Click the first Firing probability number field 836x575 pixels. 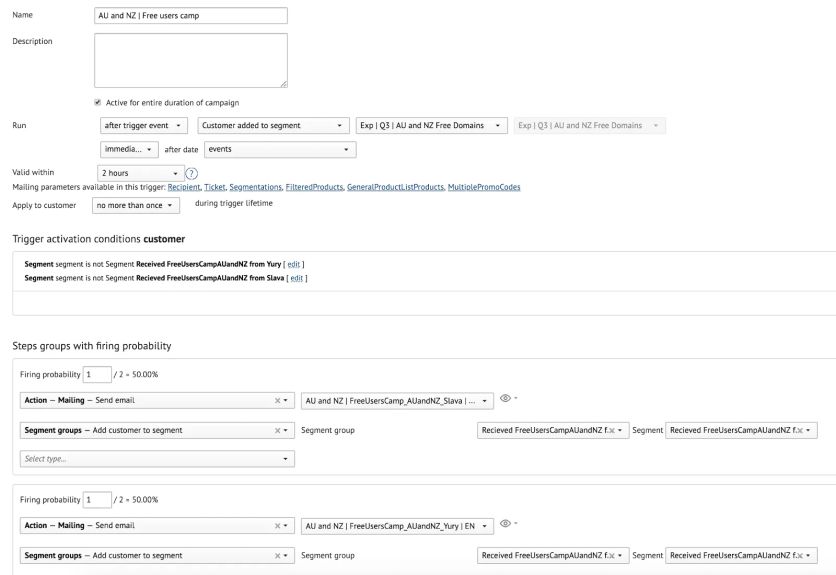click(97, 374)
